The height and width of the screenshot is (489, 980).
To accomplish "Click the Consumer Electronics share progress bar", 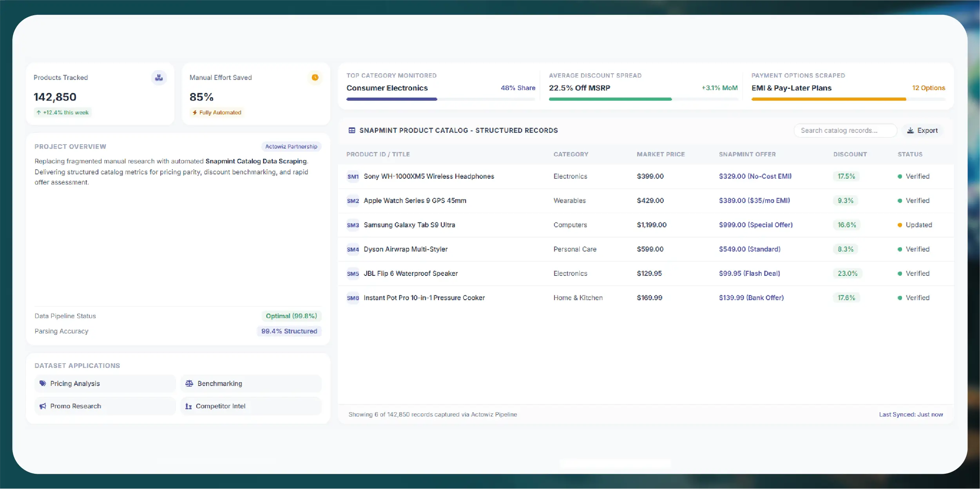I will point(440,100).
